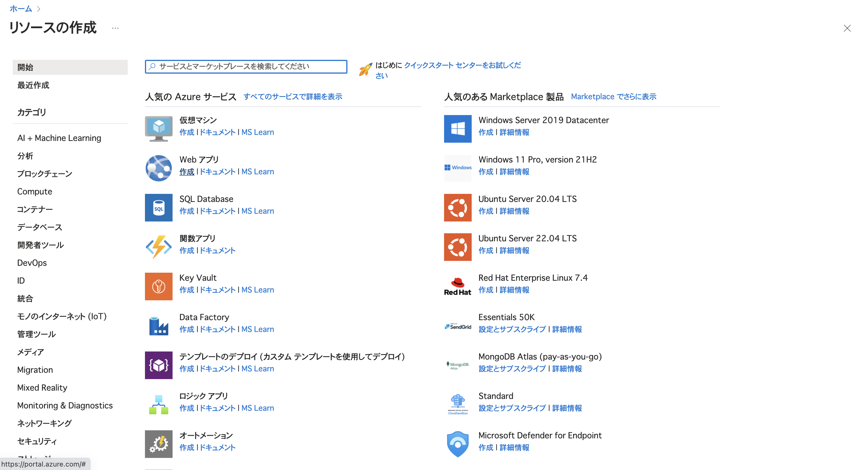868x470 pixels.
Task: Open template deployment via the purple cube icon
Action: pos(158,365)
